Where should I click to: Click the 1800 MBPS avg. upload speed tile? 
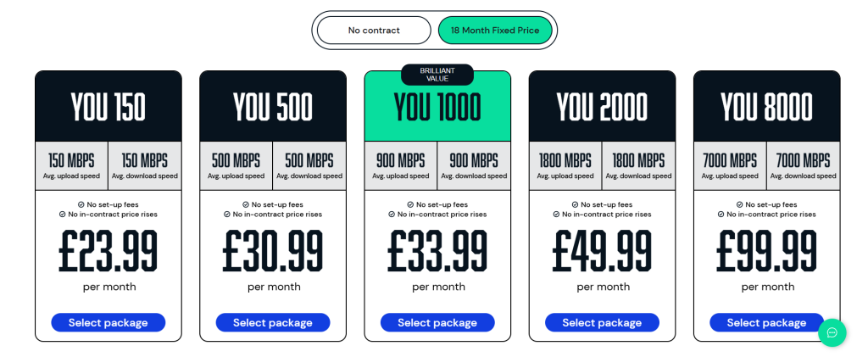pos(565,166)
